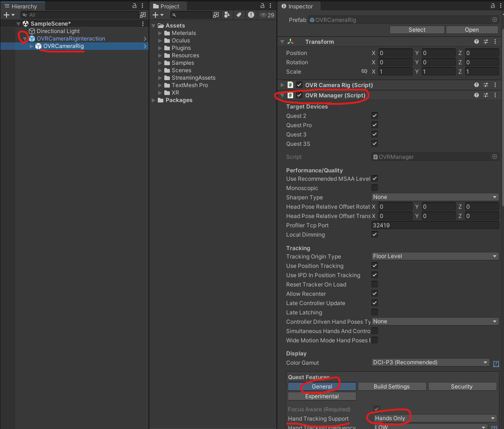This screenshot has height=429, width=504.
Task: Search by label tag icon in Project
Action: (x=239, y=15)
